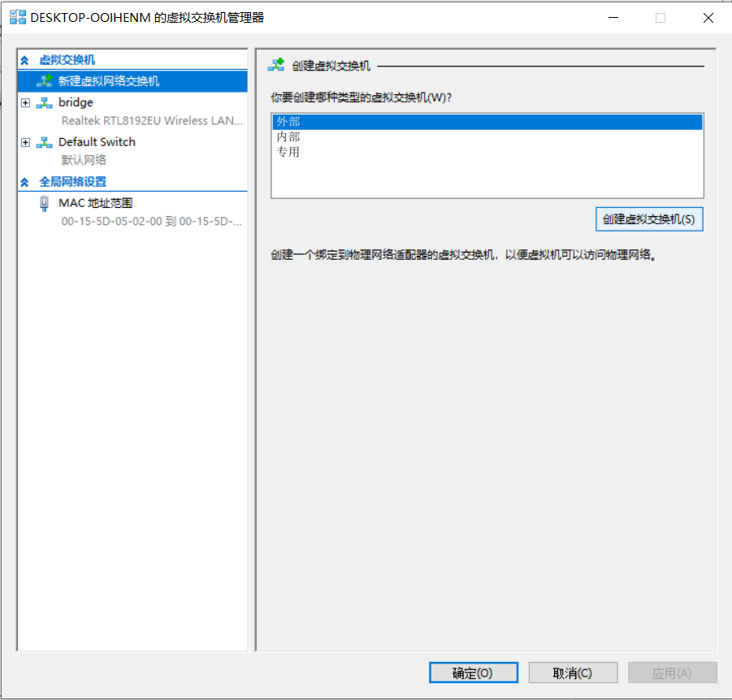The image size is (732, 700).
Task: Select 外部 switch type in list
Action: (x=288, y=122)
